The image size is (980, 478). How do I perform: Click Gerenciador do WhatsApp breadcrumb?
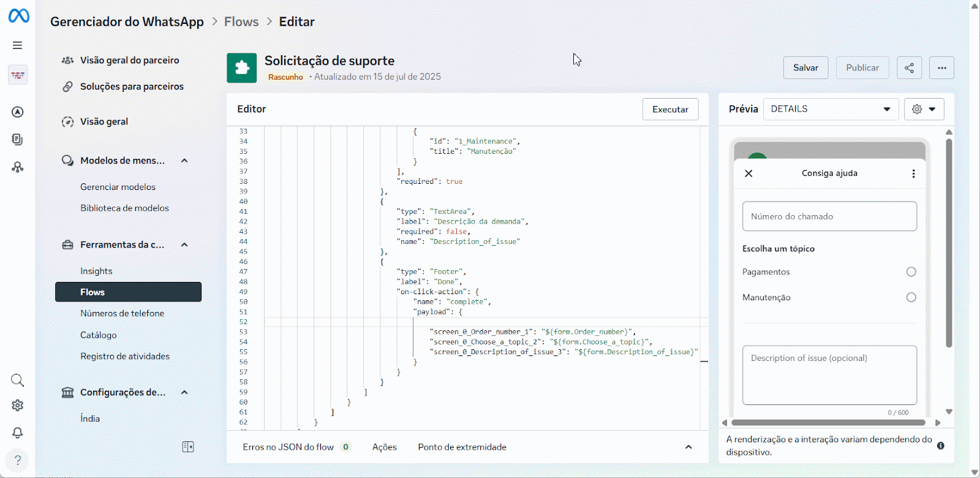(127, 21)
